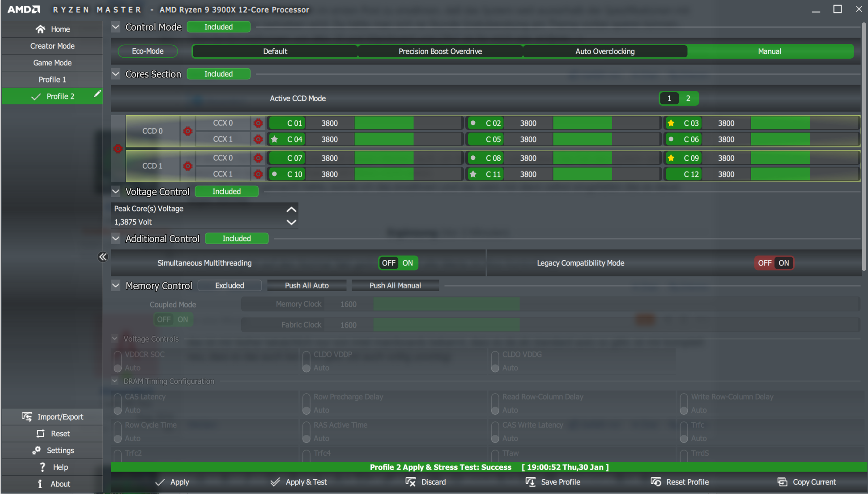868x494 pixels.
Task: Increase Peak Core(s) Voltage with the up arrow
Action: tap(291, 209)
